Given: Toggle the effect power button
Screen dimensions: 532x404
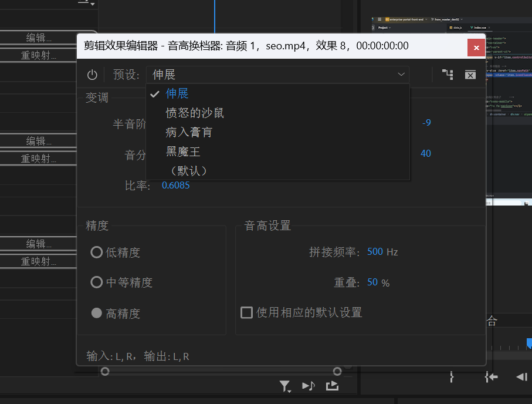Looking at the screenshot, I should 92,75.
